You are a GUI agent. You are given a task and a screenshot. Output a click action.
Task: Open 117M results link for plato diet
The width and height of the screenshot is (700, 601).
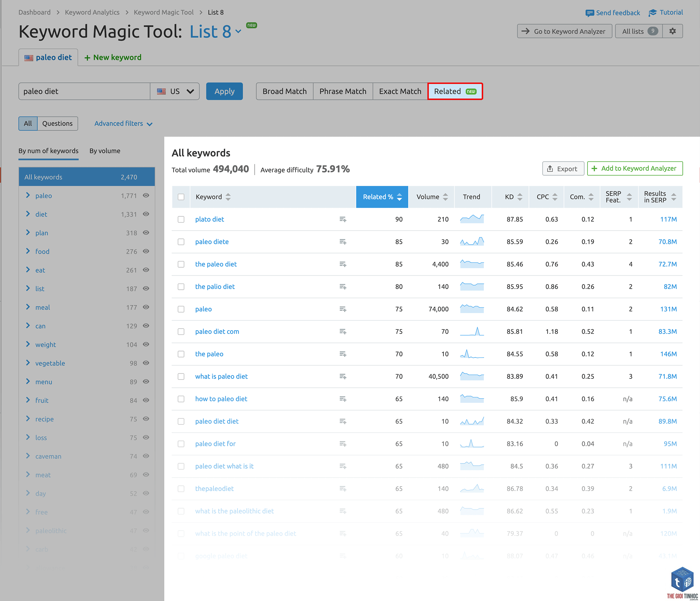668,219
